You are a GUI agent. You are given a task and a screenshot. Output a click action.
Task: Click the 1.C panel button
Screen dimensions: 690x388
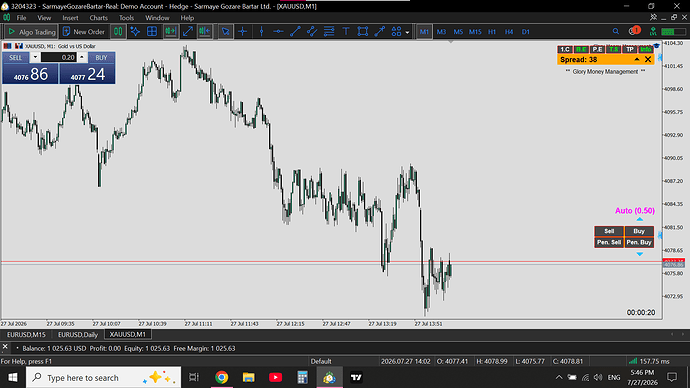coord(565,49)
